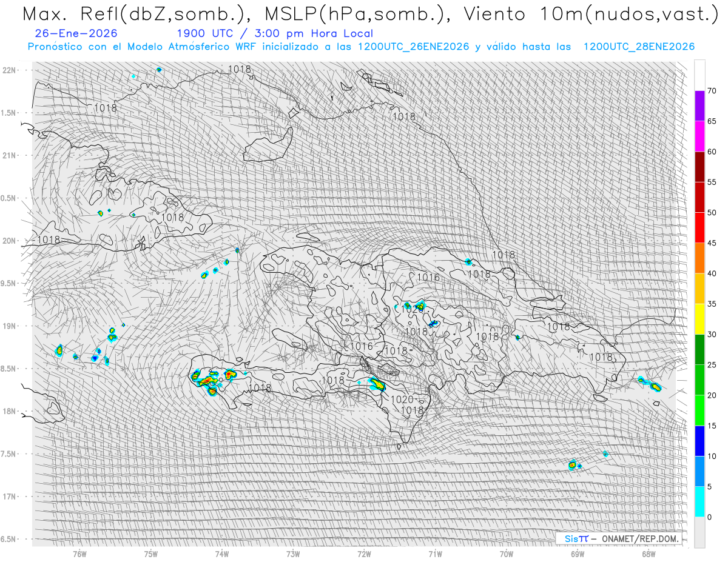Click the gray below-zero colorbar segment
This screenshot has height=562, width=728.
pos(699,532)
